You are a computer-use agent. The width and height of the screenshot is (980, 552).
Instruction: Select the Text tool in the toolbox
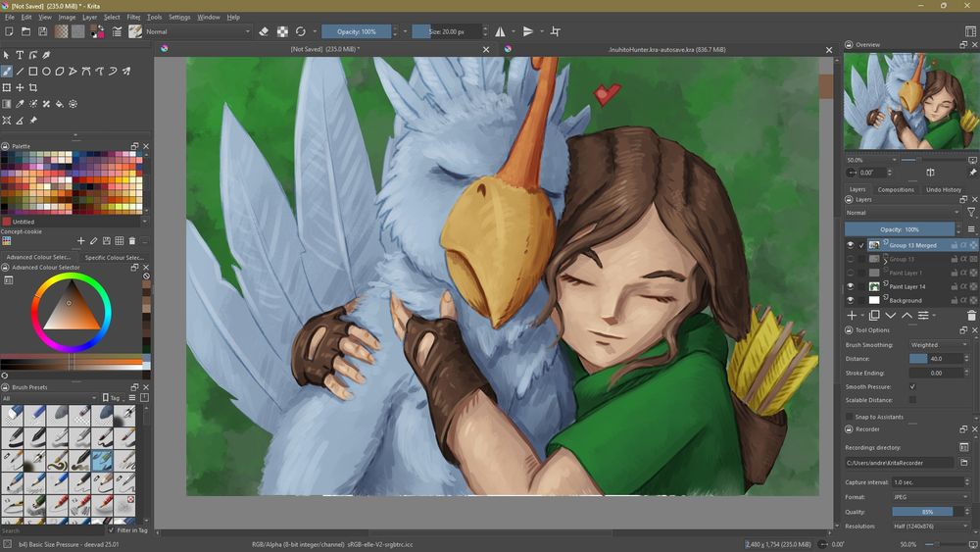tap(20, 55)
